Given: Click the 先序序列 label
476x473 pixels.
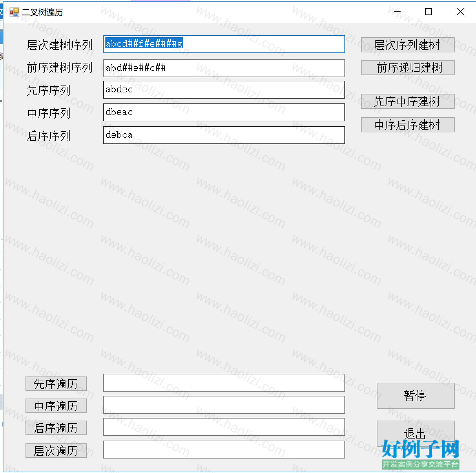Looking at the screenshot, I should (49, 90).
